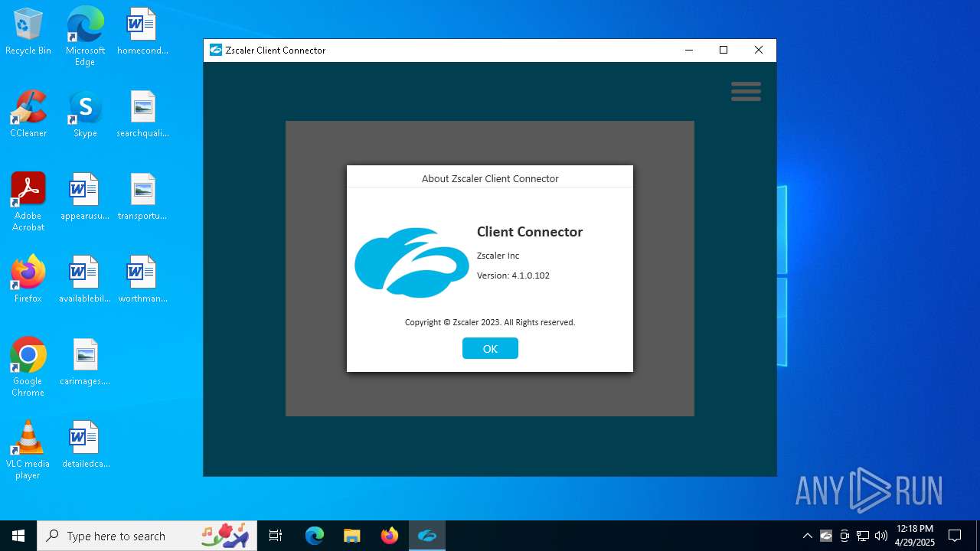Select the worthman Word document icon
This screenshot has width=980, height=551.
click(142, 279)
